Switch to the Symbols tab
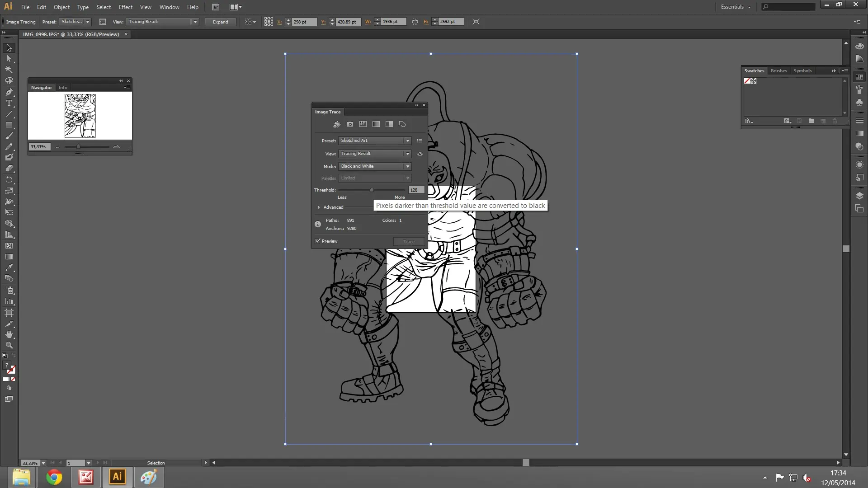This screenshot has width=868, height=488. [802, 71]
